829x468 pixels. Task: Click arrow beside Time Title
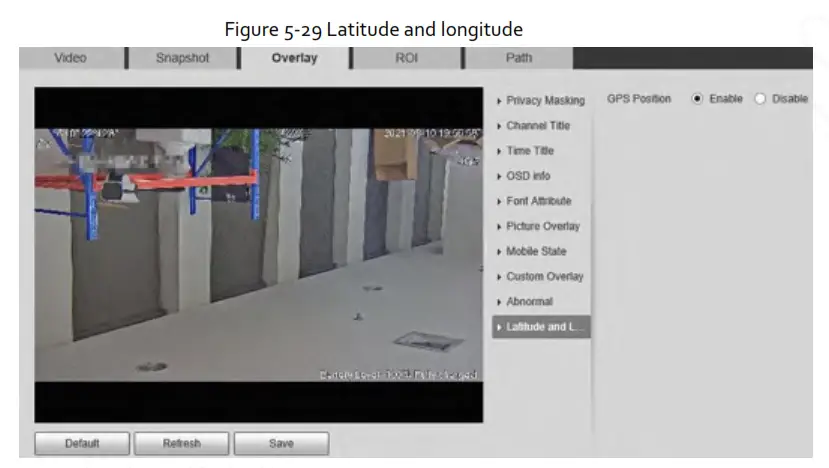tap(499, 151)
